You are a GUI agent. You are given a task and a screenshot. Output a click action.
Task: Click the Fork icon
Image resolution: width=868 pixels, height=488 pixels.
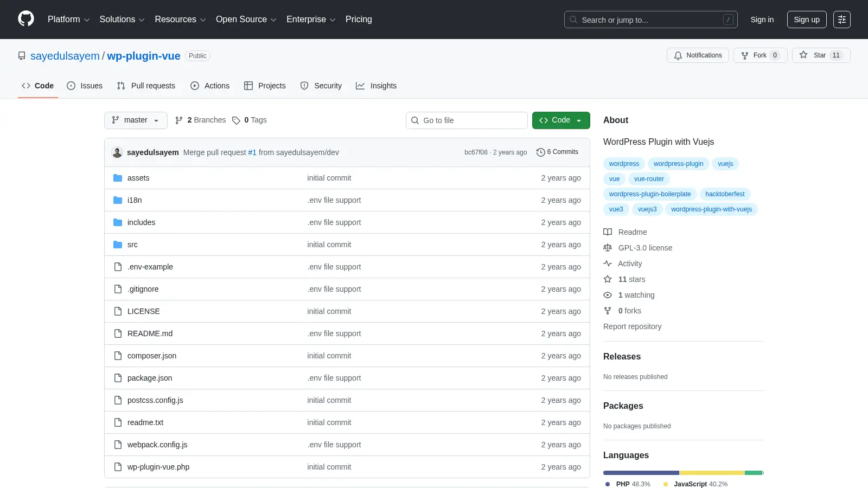[x=745, y=55]
